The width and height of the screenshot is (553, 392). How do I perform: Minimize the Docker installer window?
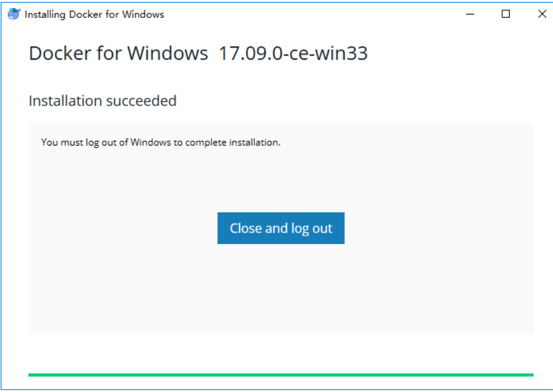[470, 14]
